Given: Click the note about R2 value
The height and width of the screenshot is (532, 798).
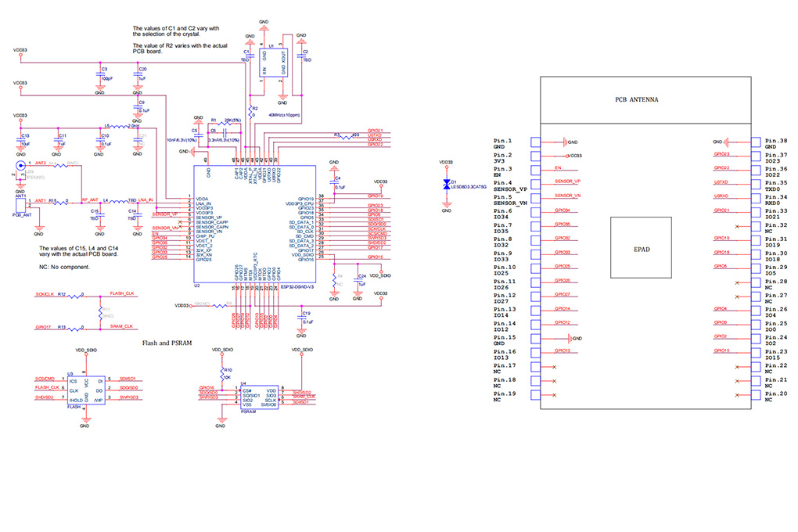Looking at the screenshot, I should (180, 49).
